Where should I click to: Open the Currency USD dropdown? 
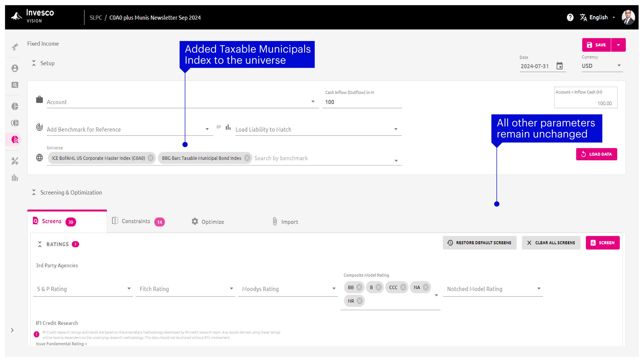tap(602, 66)
